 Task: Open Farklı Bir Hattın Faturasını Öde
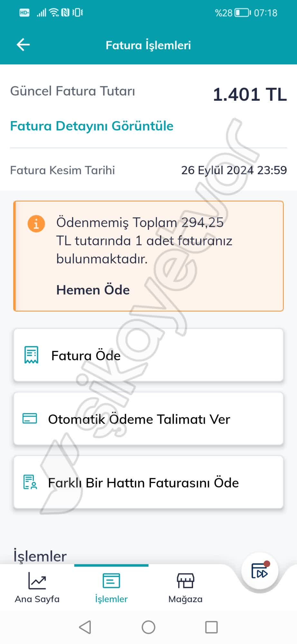[x=148, y=482]
